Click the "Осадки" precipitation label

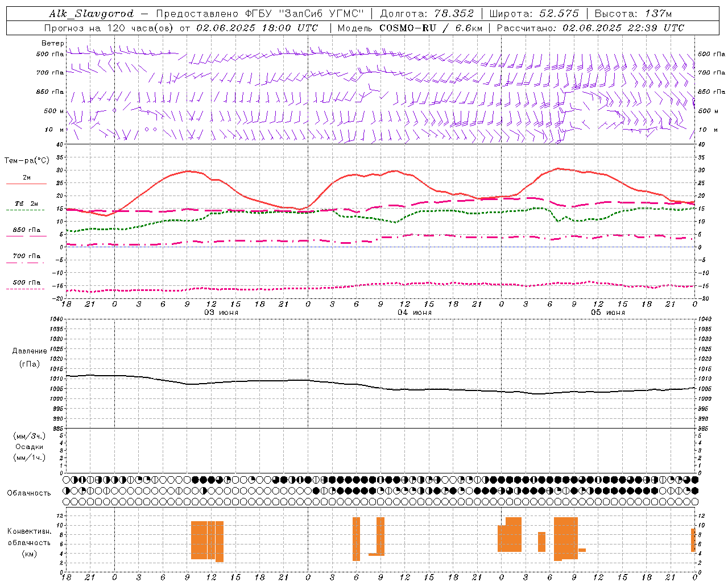pos(30,447)
